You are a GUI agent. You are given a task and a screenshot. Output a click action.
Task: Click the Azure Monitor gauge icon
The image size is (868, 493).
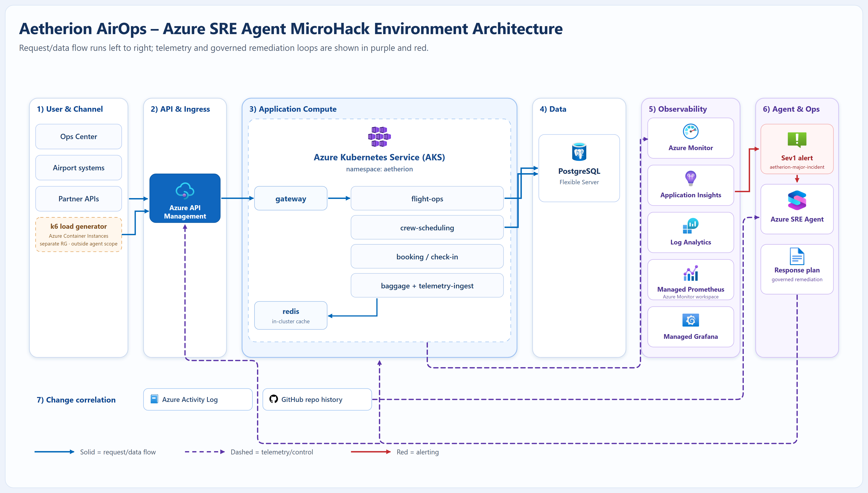pos(691,131)
